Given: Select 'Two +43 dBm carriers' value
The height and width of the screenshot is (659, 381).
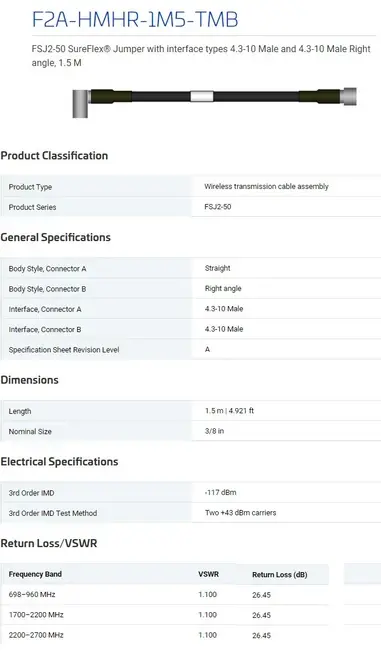Looking at the screenshot, I should click(241, 512).
